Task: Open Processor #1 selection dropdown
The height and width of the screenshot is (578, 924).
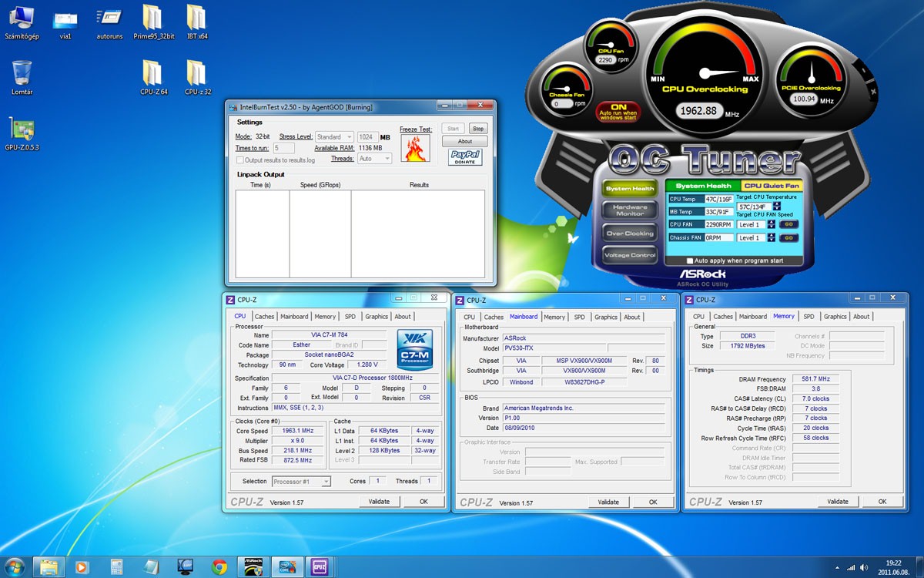Action: click(301, 482)
